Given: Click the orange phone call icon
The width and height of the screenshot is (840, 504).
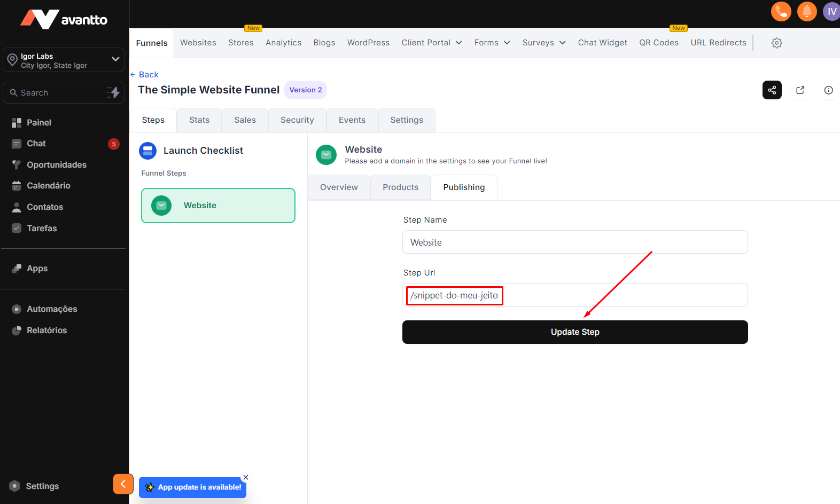Looking at the screenshot, I should tap(781, 11).
